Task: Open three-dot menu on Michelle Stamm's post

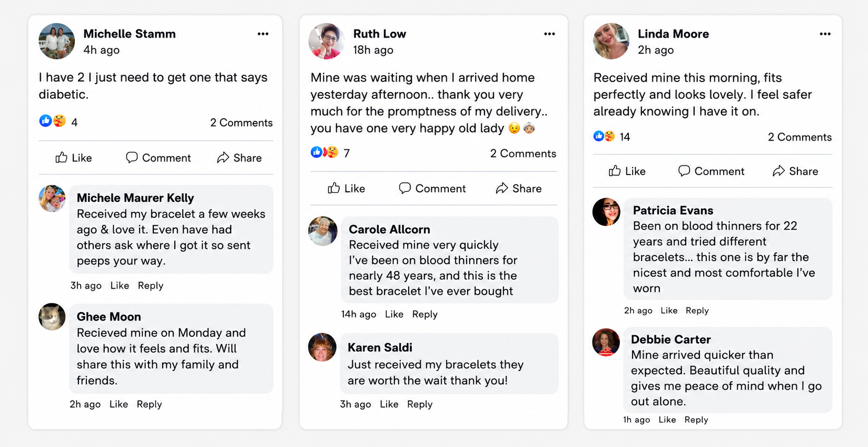Action: pos(263,34)
